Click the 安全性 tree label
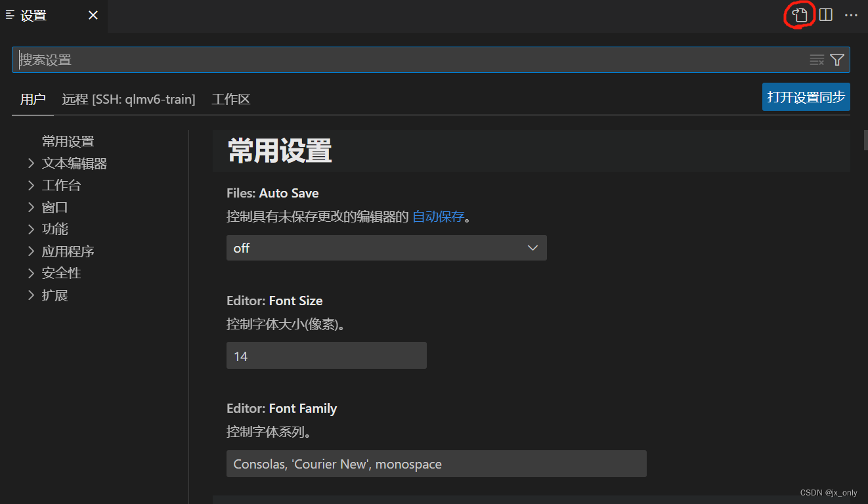The height and width of the screenshot is (504, 868). 62,273
